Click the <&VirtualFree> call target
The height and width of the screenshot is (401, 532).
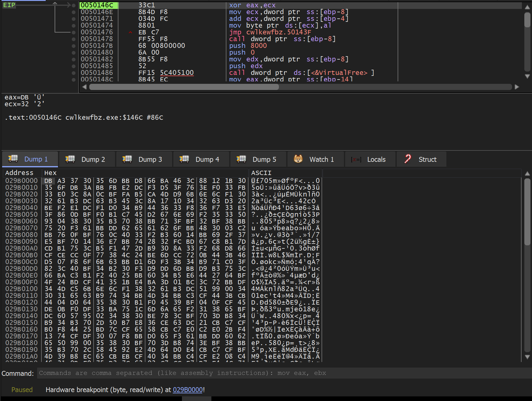click(339, 73)
